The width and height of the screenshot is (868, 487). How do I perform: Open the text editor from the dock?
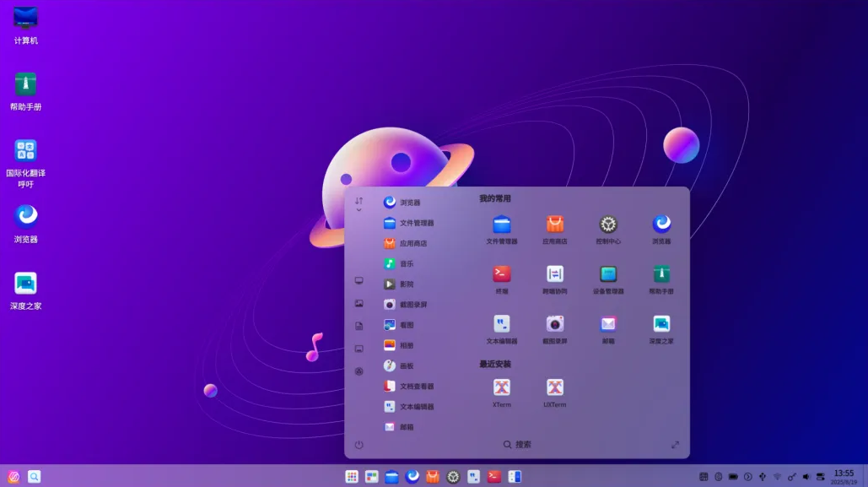pos(474,477)
